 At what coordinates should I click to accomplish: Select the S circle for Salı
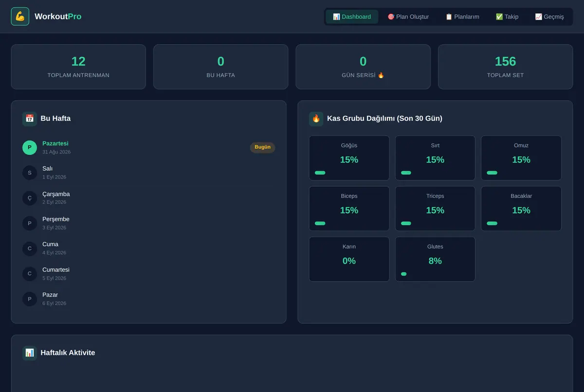coord(30,173)
